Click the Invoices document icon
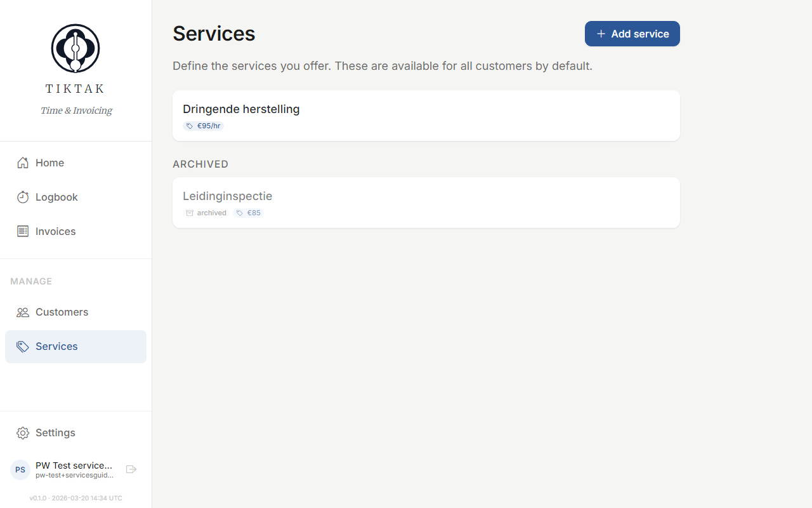812x508 pixels. tap(22, 231)
